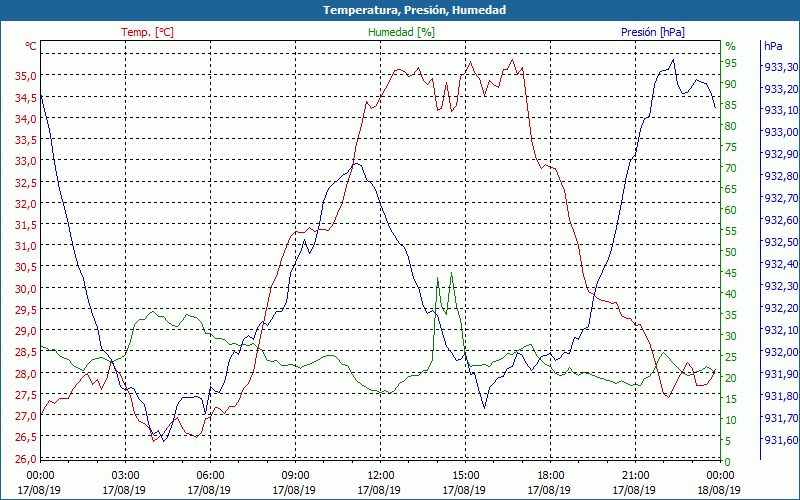Click 33,5 on the temperature axis
This screenshot has height=500, width=800.
(x=25, y=140)
